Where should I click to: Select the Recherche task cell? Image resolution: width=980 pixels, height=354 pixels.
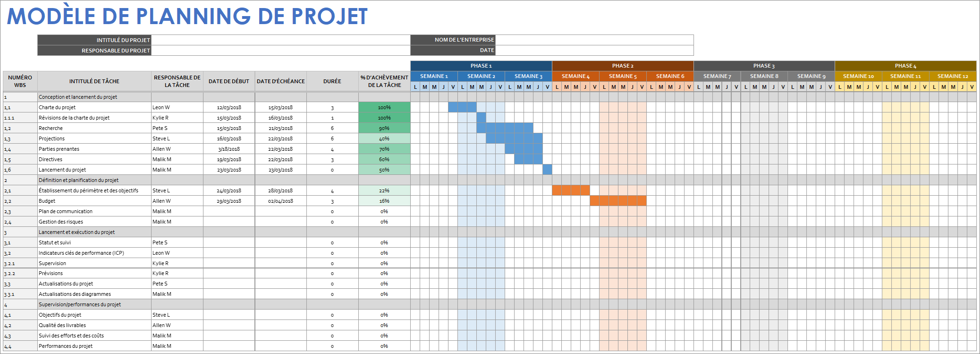click(94, 128)
